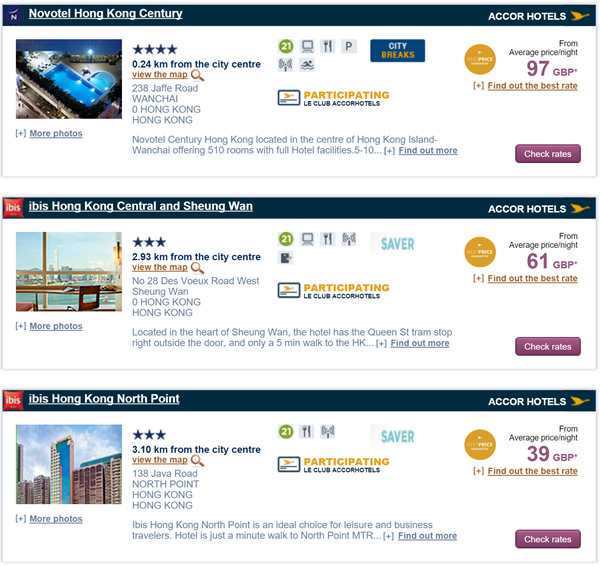Click the City Breaks badge on Novotel
600x566 pixels.
point(397,51)
